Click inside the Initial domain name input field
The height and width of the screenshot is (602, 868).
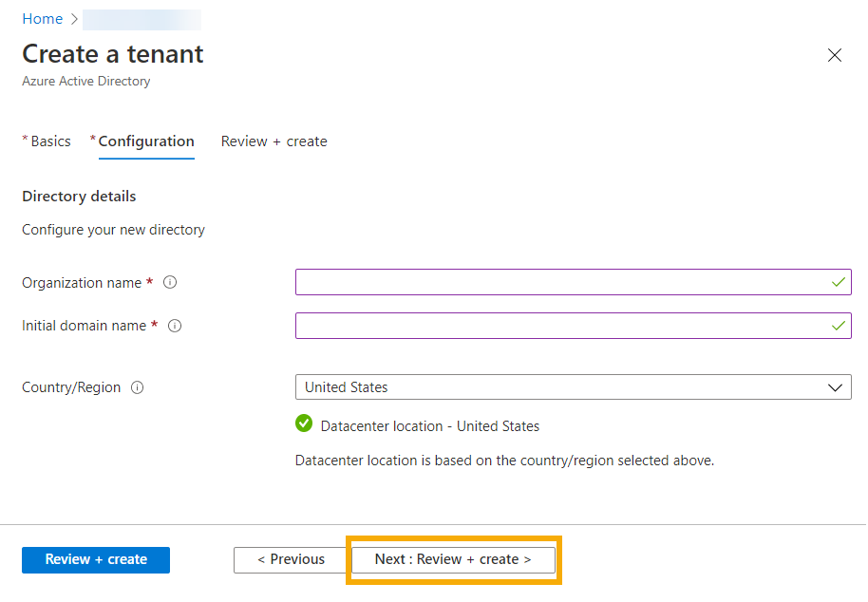(x=560, y=326)
